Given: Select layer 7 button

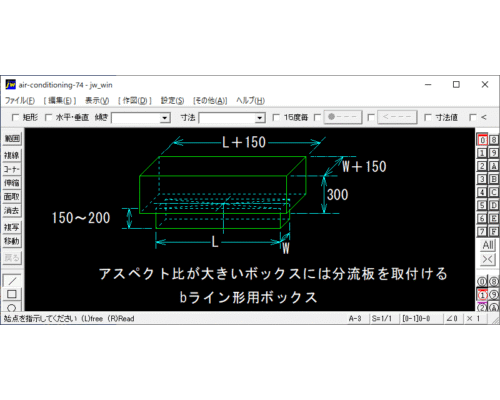Looking at the screenshot, I should tap(482, 231).
